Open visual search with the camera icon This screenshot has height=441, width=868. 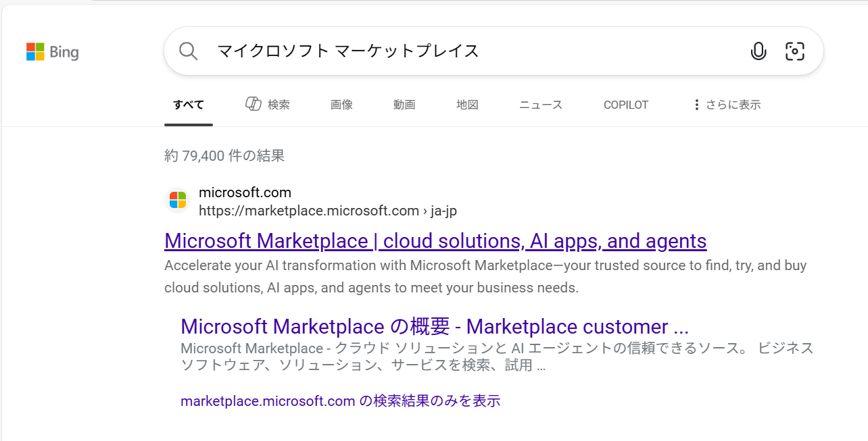(795, 51)
